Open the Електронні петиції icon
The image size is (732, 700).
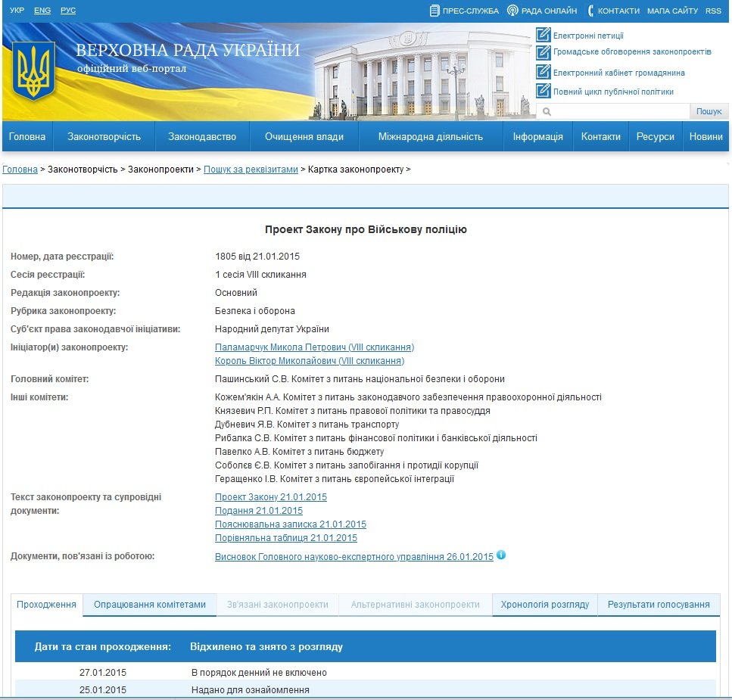point(542,33)
